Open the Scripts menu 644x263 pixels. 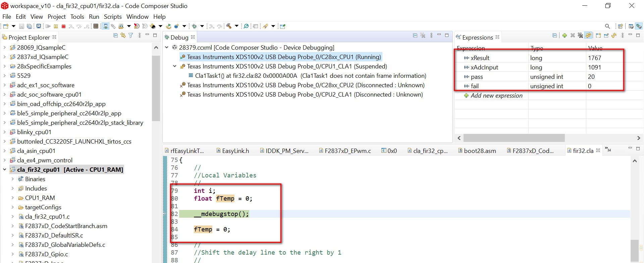point(113,16)
